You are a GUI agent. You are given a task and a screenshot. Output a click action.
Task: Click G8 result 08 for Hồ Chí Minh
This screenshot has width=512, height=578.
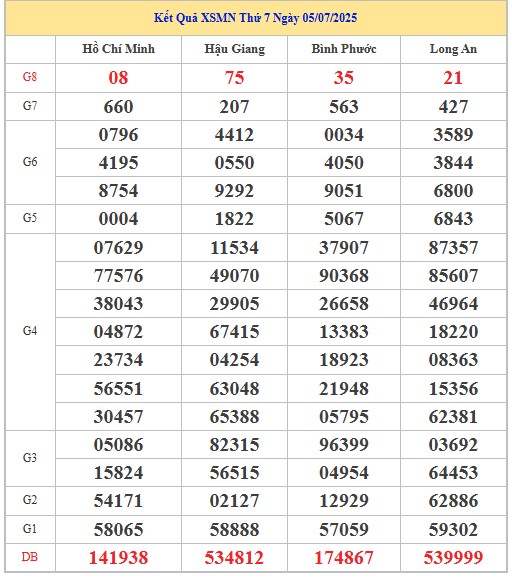pyautogui.click(x=118, y=78)
